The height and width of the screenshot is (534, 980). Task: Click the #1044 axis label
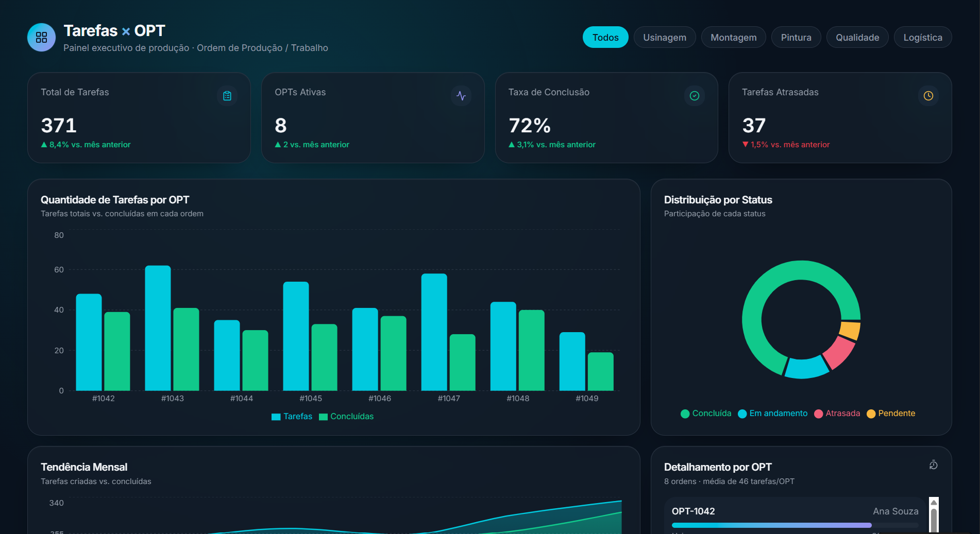[x=241, y=399]
